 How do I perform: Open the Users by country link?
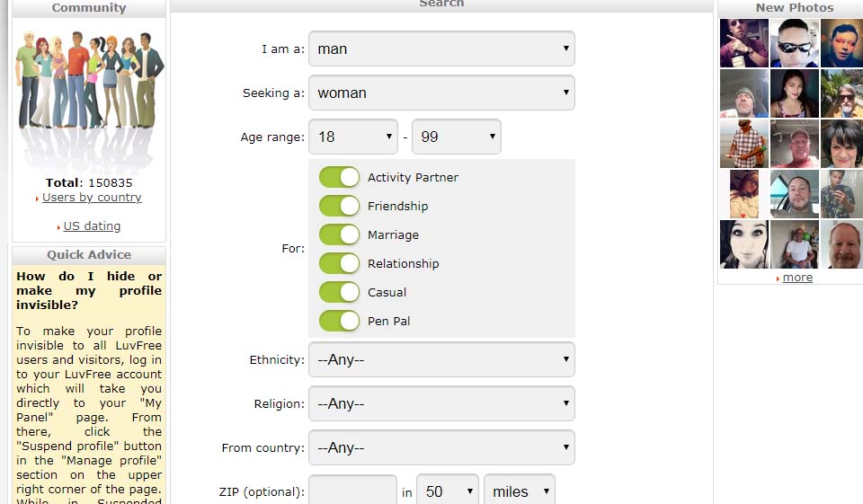pos(92,198)
